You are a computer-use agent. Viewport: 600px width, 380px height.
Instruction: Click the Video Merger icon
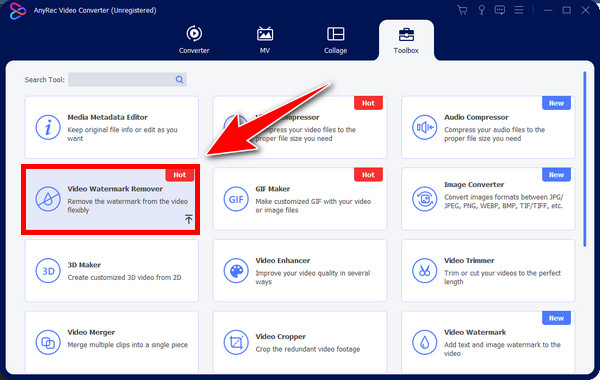click(48, 342)
